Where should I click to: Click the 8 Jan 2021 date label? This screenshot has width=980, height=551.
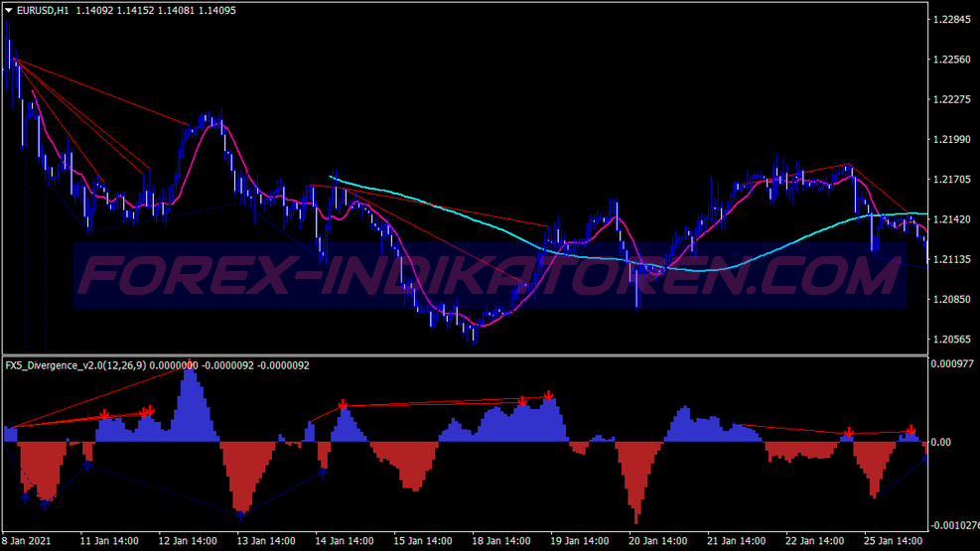click(27, 541)
